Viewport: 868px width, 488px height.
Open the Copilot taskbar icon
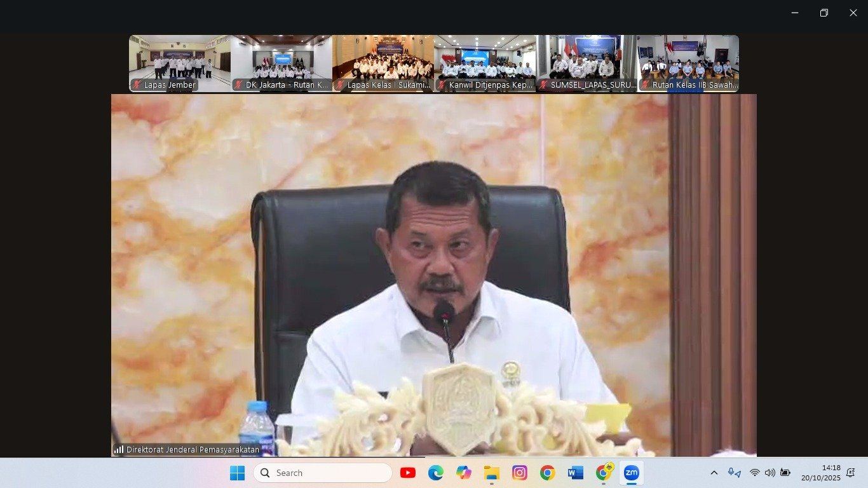tap(463, 473)
